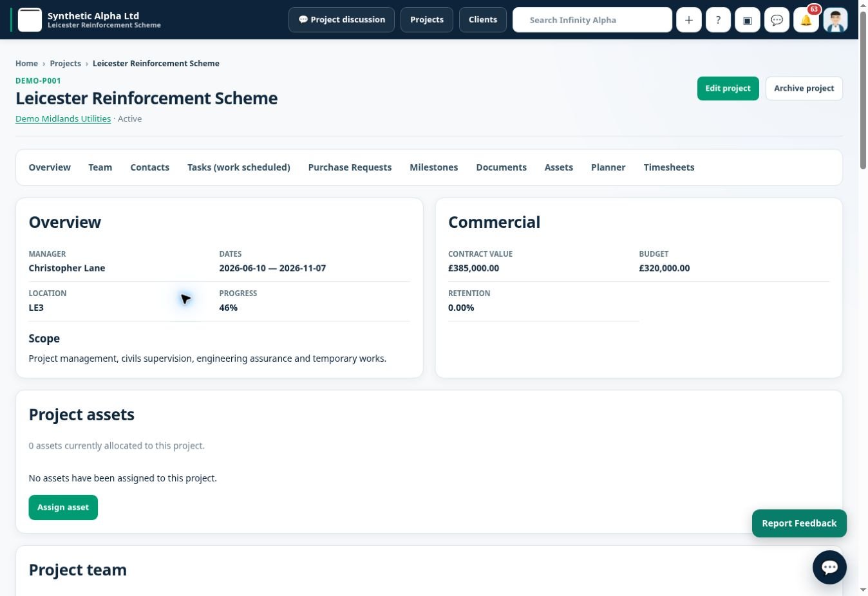This screenshot has height=596, width=868.
Task: Select the dates 2026-06-10 — 2026-11-07
Action: (272, 268)
